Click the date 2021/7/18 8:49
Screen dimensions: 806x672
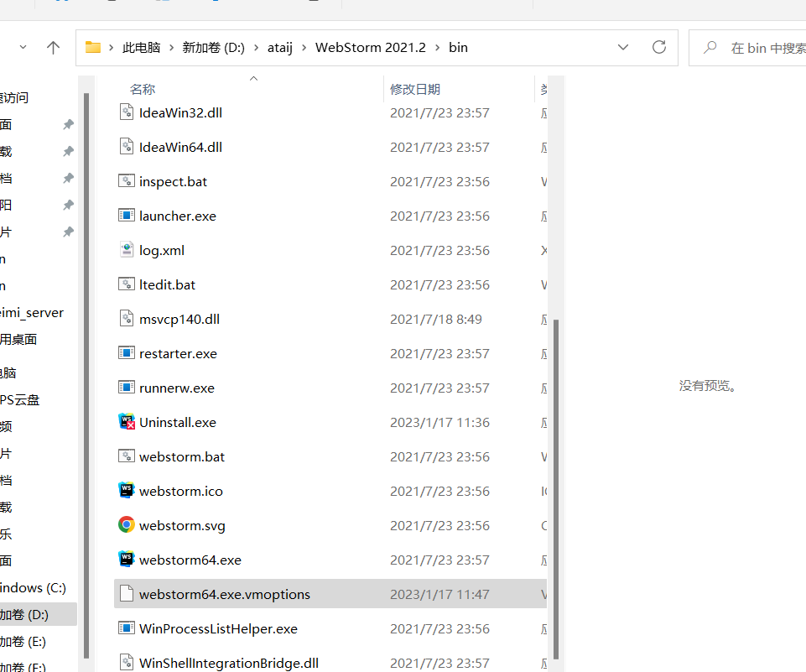click(x=436, y=320)
